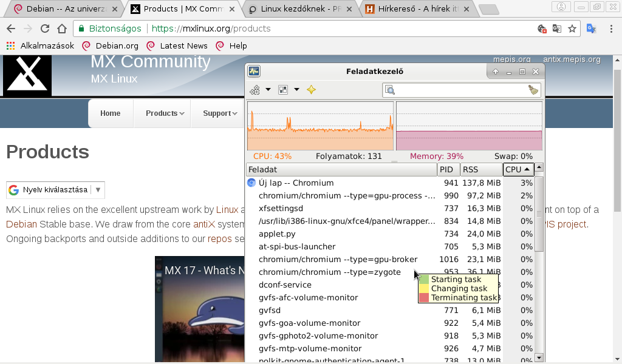Click the Task Manager search field
The width and height of the screenshot is (622, 364).
pos(462,90)
